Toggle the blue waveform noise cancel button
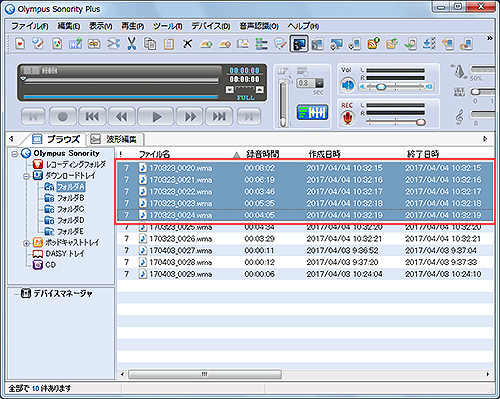 click(x=312, y=112)
